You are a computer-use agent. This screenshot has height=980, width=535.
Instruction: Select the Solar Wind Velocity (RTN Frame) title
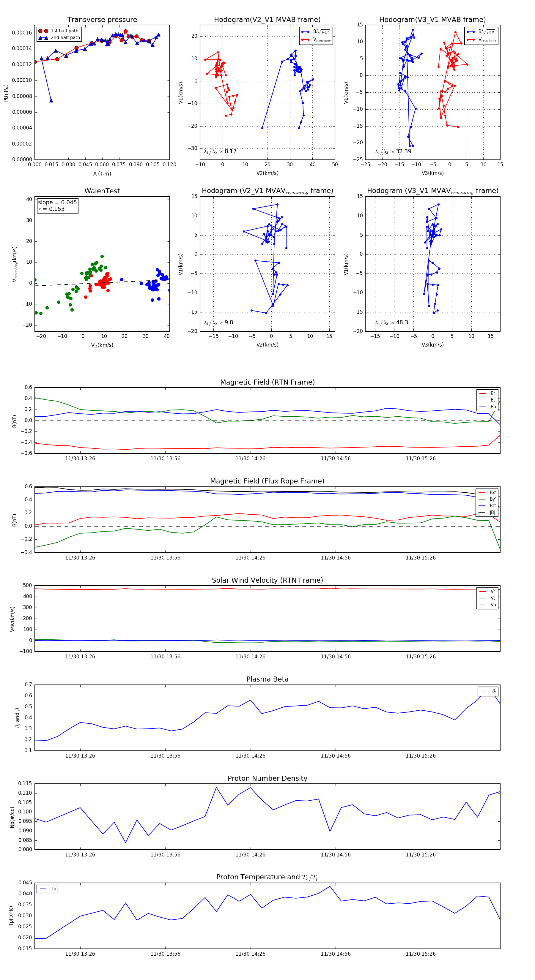(267, 580)
